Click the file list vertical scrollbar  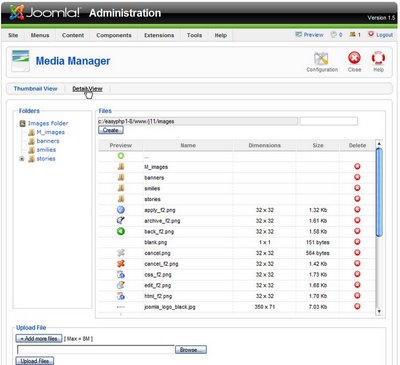click(x=379, y=193)
